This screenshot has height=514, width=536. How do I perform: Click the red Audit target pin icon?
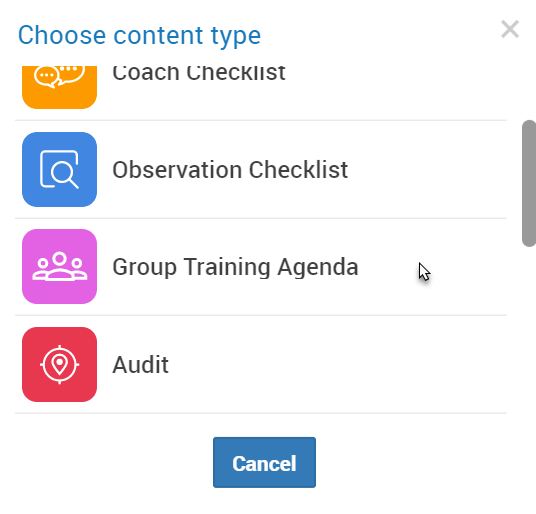click(x=59, y=364)
